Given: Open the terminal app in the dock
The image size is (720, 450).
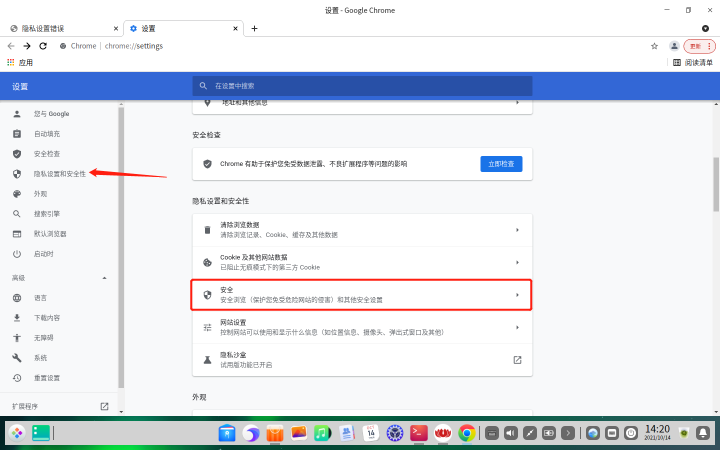Looking at the screenshot, I should (419, 433).
